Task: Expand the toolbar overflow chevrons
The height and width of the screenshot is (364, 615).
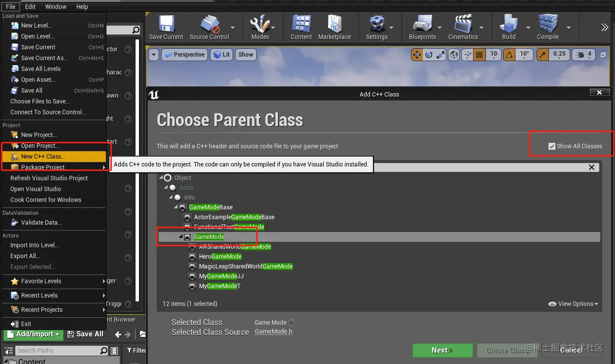Action: (x=605, y=27)
